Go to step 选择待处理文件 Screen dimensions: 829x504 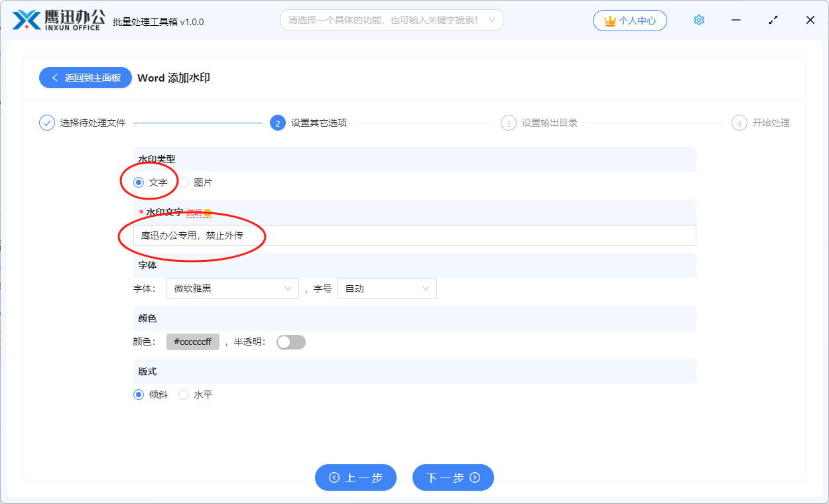pyautogui.click(x=93, y=123)
